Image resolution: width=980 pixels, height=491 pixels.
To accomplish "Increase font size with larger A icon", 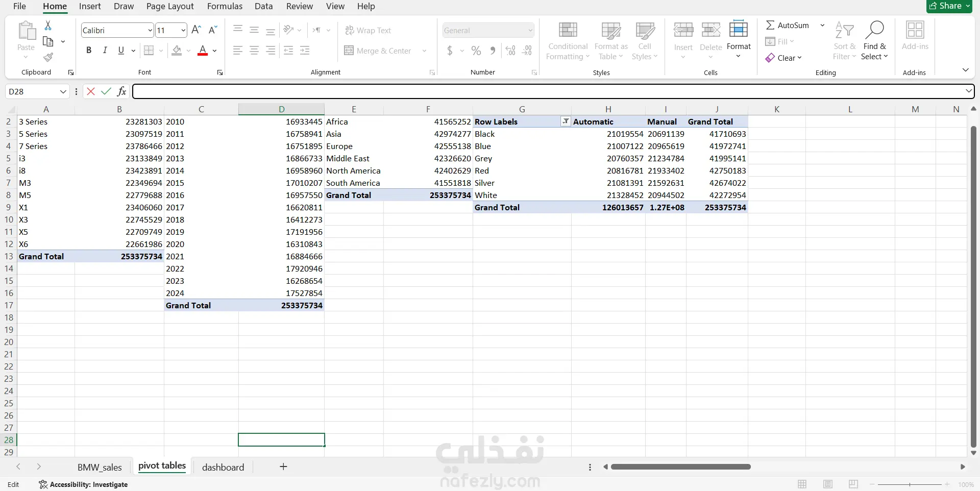I will 196,30.
